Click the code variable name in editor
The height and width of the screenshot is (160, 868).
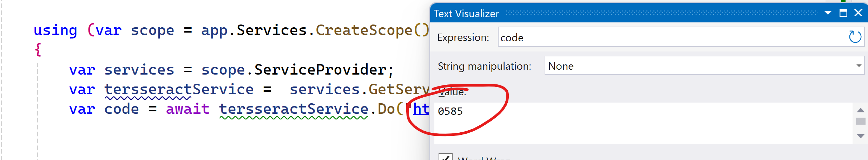[121, 109]
